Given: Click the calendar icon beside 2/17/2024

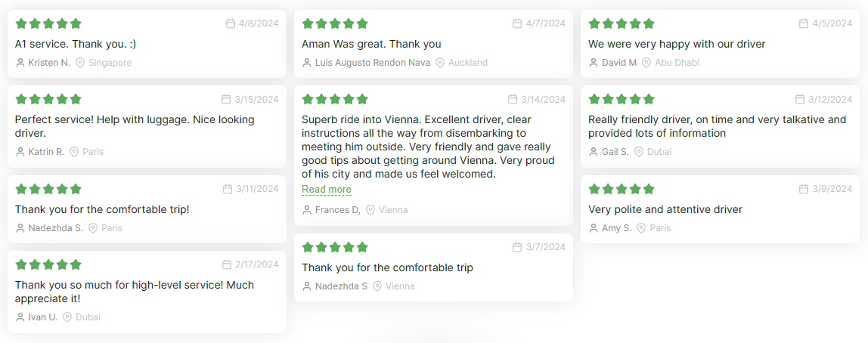Looking at the screenshot, I should (227, 264).
